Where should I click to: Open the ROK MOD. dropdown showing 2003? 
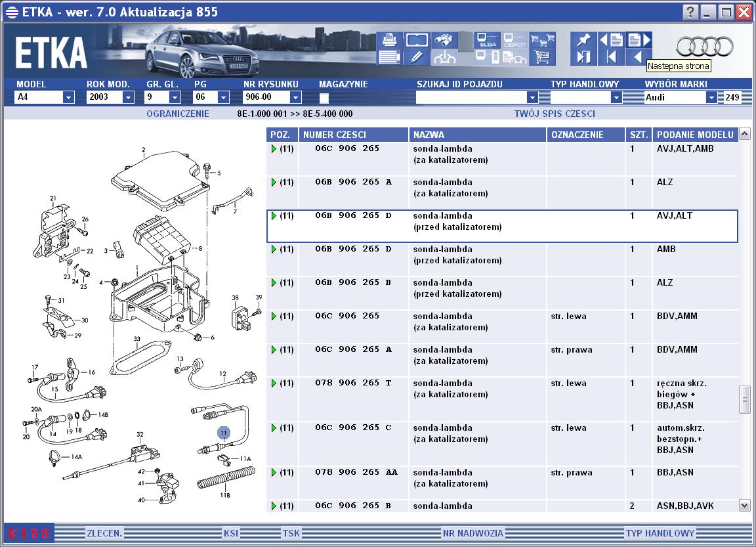pos(128,97)
